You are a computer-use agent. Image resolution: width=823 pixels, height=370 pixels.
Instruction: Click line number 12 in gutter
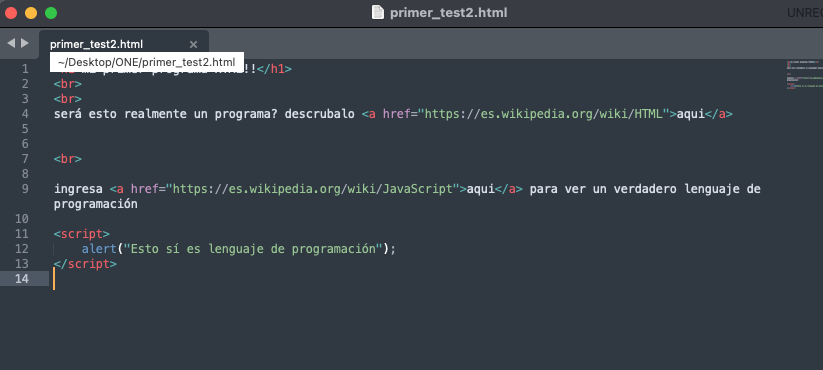point(22,248)
